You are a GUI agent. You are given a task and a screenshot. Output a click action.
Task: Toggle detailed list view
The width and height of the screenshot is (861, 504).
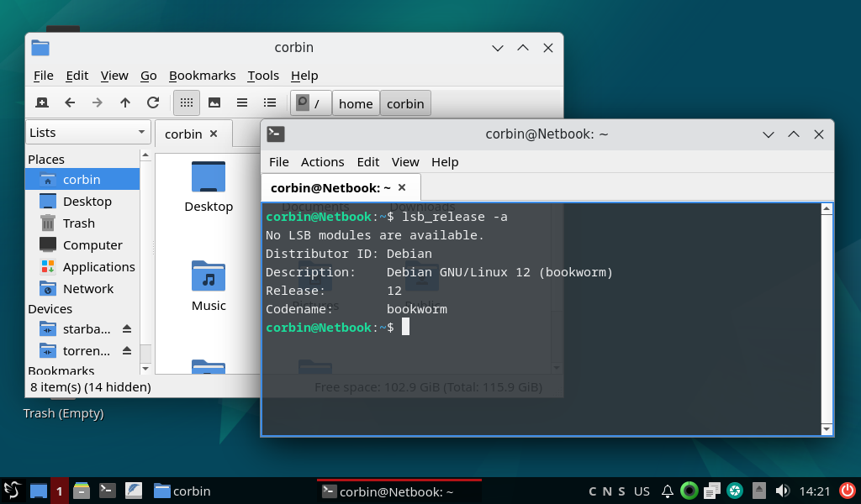[268, 102]
